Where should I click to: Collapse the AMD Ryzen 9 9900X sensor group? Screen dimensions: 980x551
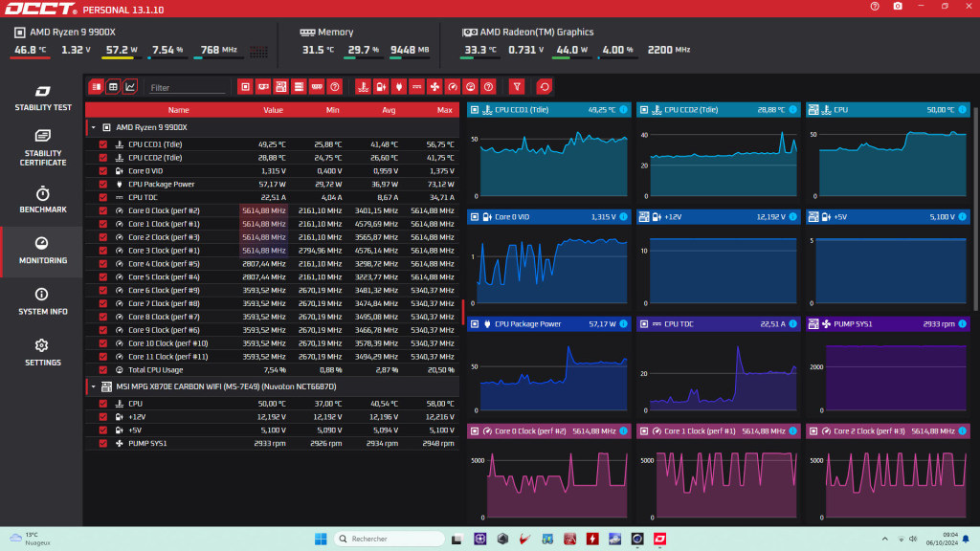click(x=91, y=125)
